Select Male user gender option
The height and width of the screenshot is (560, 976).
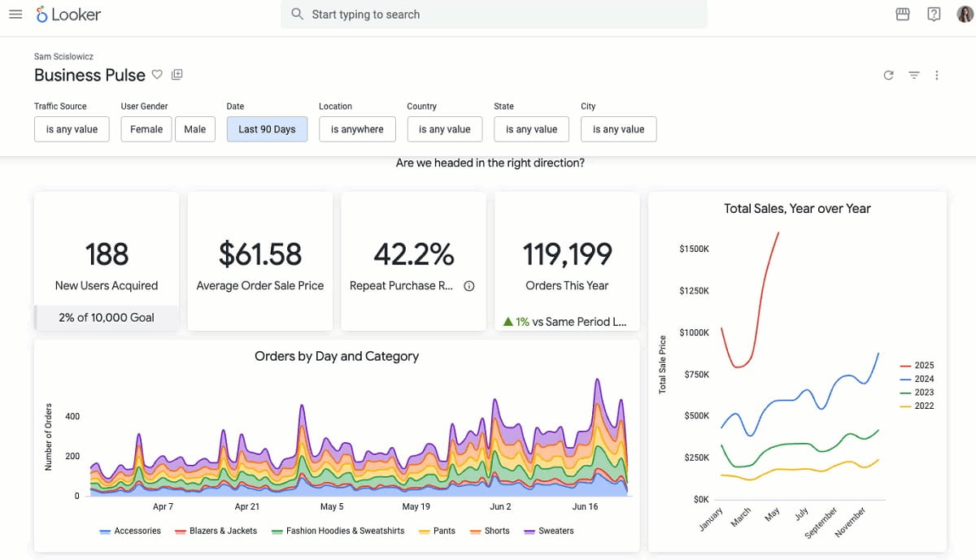pyautogui.click(x=195, y=129)
